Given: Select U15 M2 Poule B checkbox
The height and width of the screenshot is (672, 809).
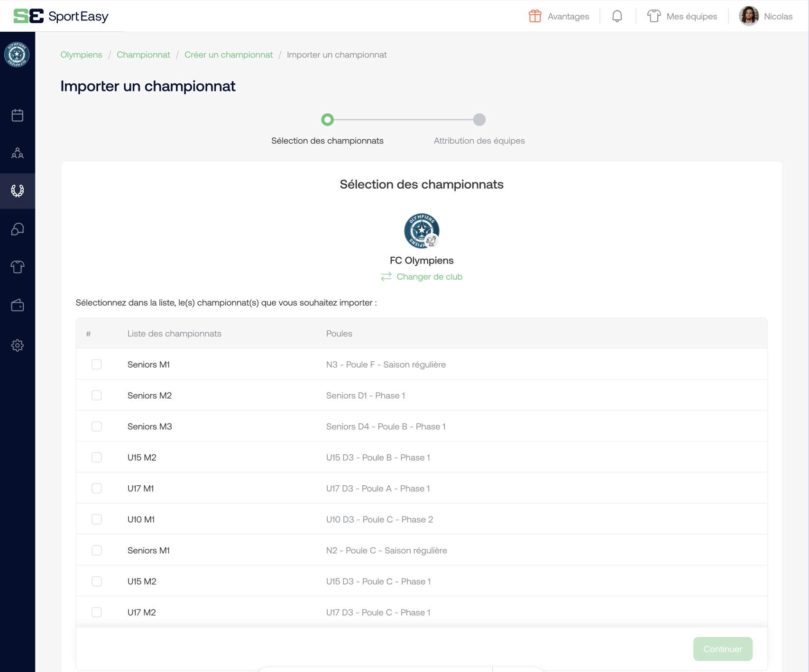Looking at the screenshot, I should pyautogui.click(x=97, y=457).
